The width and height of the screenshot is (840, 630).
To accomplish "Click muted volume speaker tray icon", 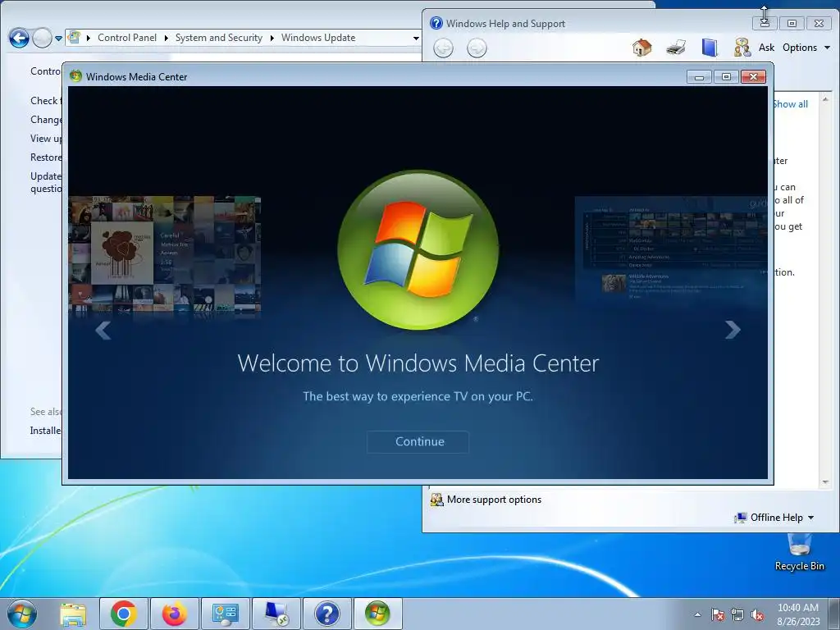I will pyautogui.click(x=757, y=615).
